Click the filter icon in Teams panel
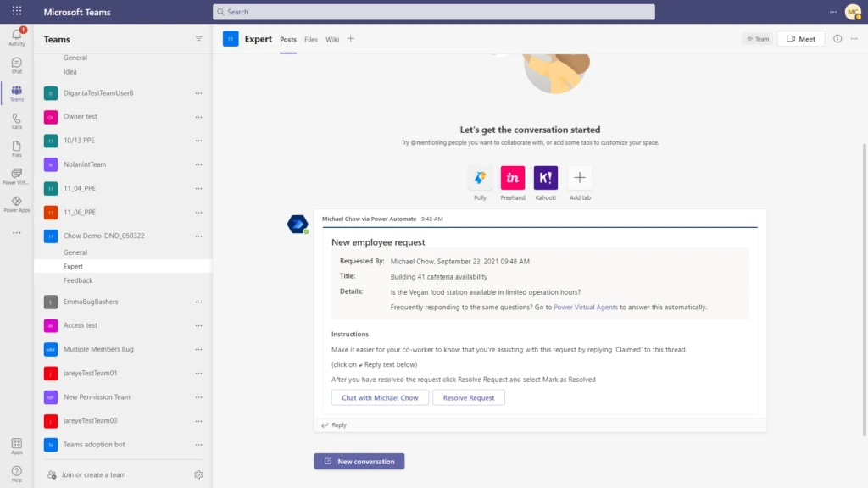 click(198, 39)
